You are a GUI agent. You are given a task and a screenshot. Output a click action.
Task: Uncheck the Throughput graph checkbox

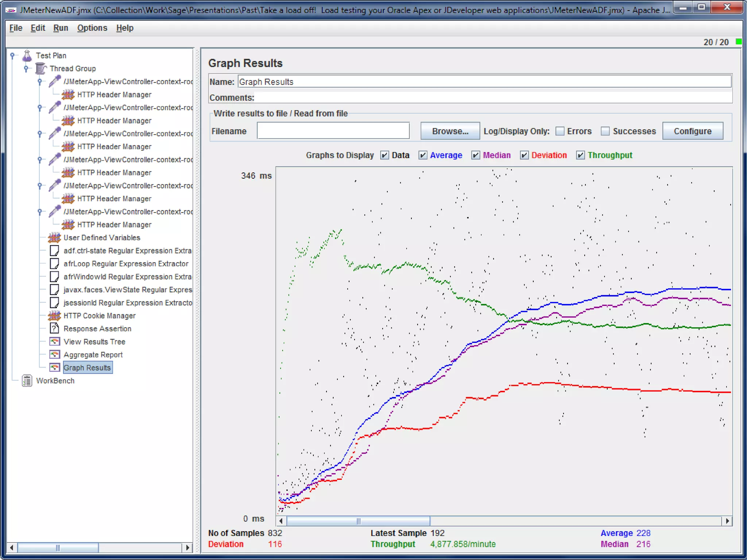click(x=580, y=155)
